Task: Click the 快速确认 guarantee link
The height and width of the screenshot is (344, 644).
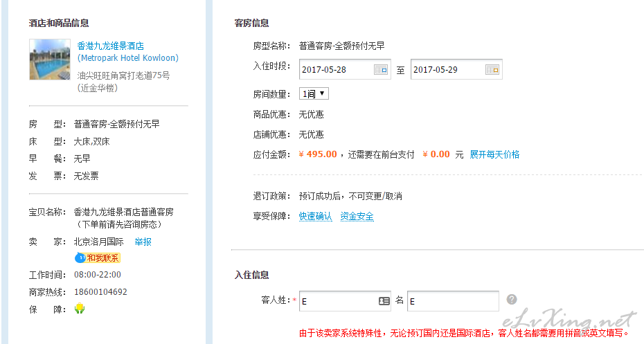Action: point(316,217)
